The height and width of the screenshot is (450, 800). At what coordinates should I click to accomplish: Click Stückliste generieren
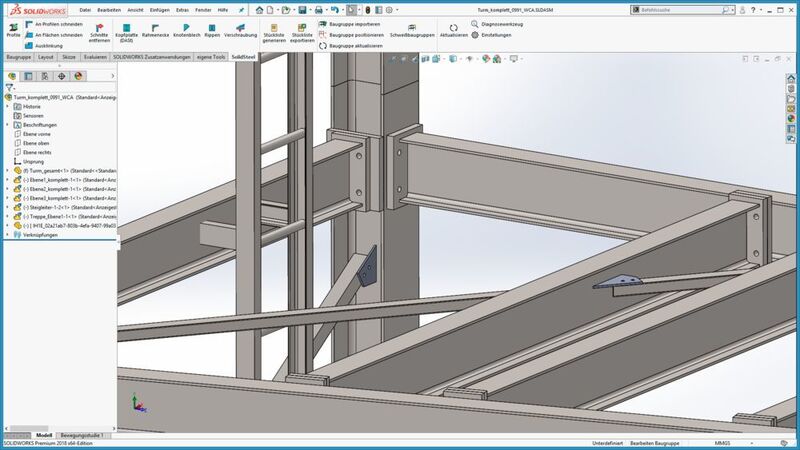(274, 33)
